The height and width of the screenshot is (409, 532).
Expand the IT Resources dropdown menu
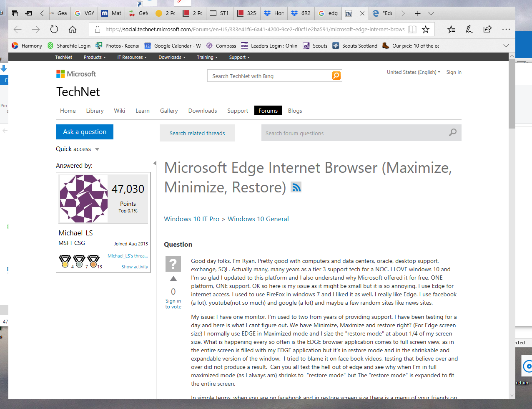[132, 57]
